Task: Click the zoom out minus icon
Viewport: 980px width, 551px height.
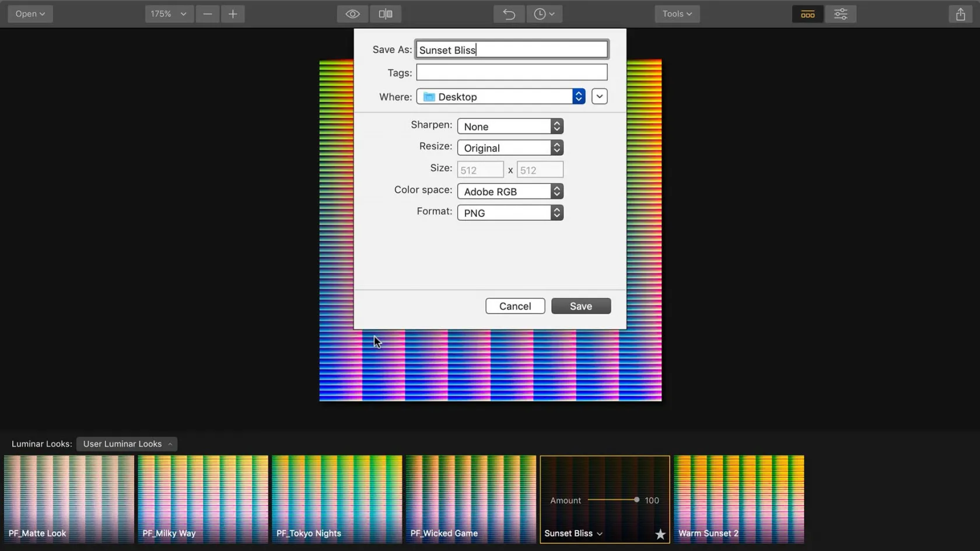Action: (208, 14)
